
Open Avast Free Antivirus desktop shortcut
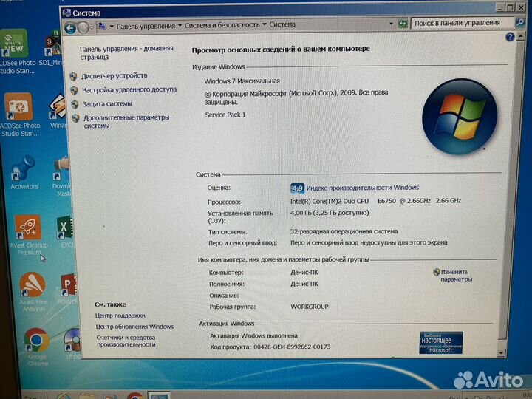pyautogui.click(x=33, y=293)
